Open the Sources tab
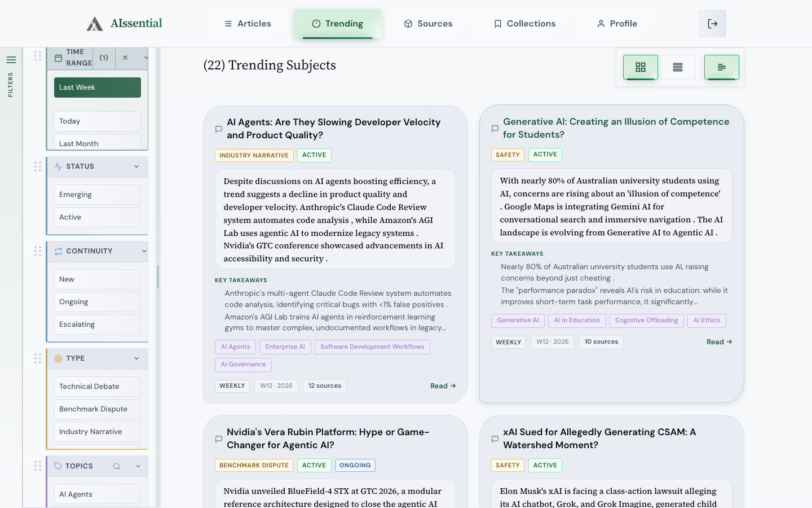This screenshot has height=508, width=812. click(x=428, y=24)
